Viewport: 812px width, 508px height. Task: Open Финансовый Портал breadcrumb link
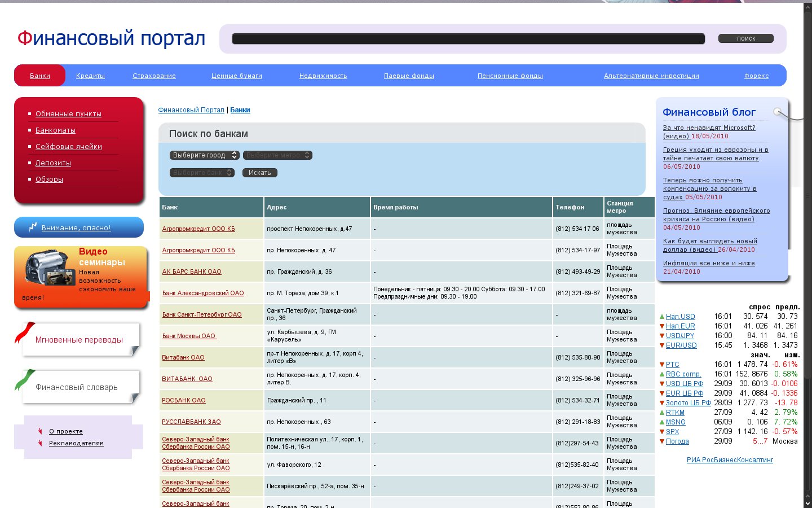191,110
